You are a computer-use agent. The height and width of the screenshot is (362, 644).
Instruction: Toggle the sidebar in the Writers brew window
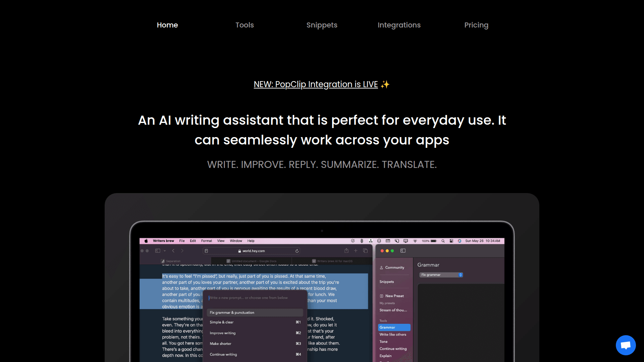tap(403, 251)
